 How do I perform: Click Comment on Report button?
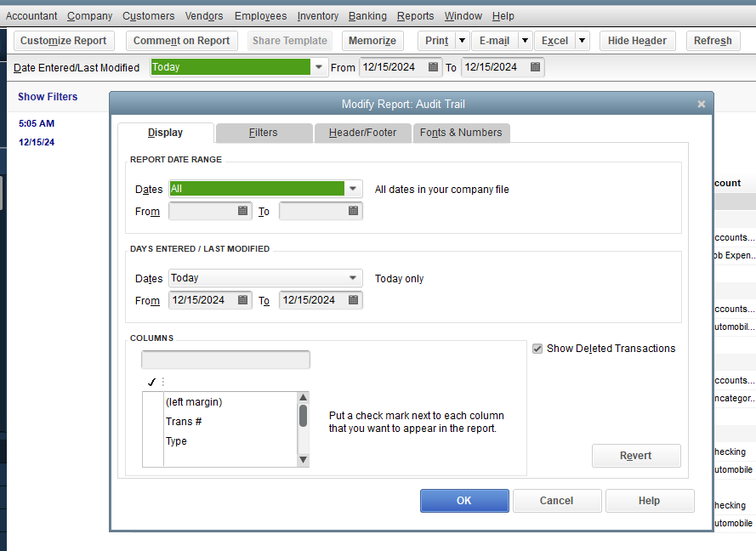(x=182, y=41)
